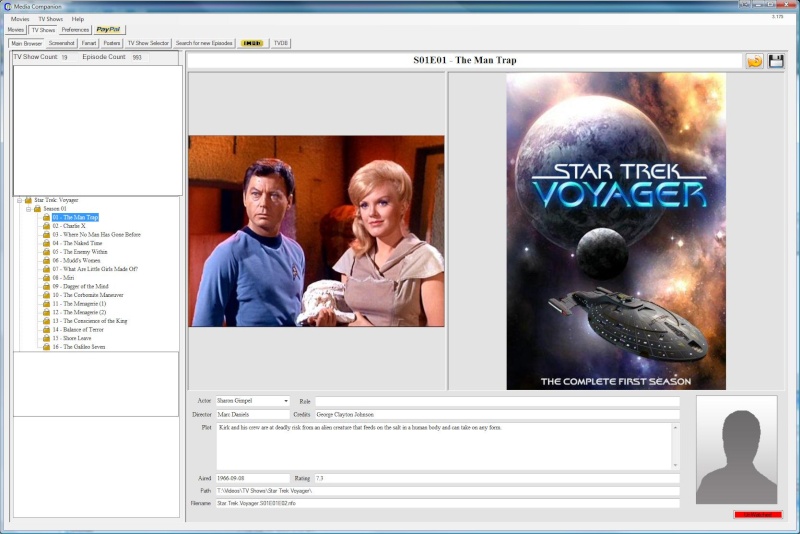Click the TVDB button
This screenshot has width=800, height=534.
281,43
